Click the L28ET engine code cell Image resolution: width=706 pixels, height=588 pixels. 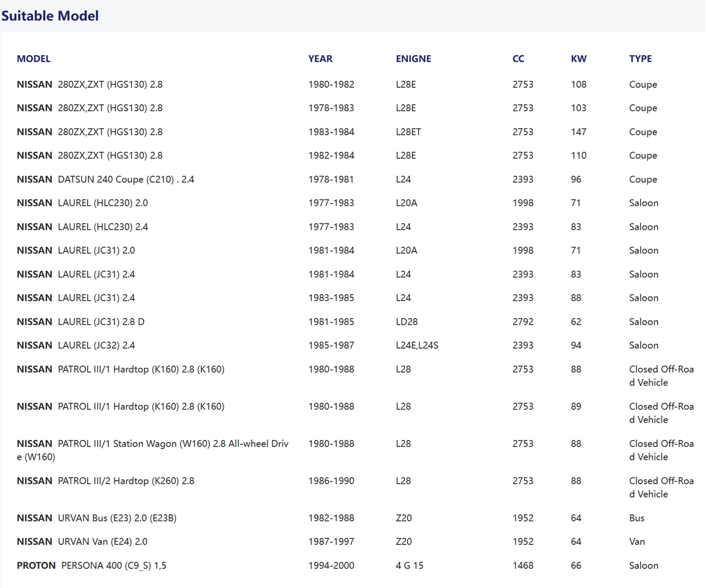click(408, 132)
